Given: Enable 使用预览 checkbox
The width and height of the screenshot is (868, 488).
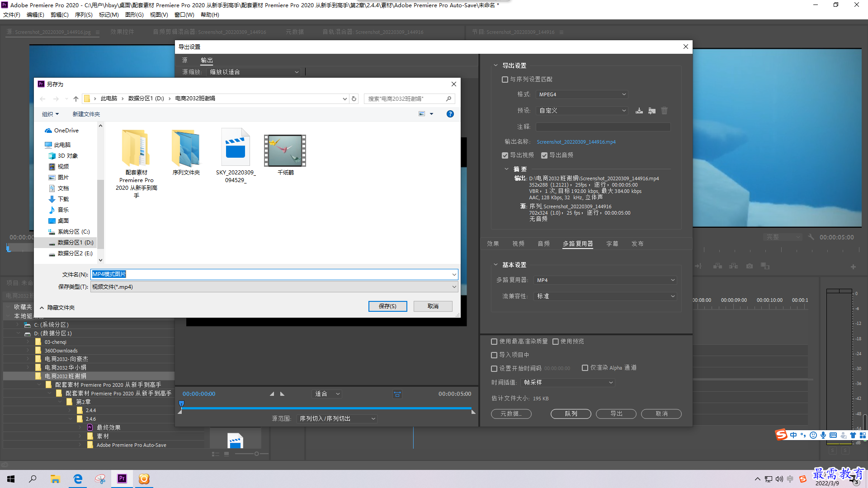Looking at the screenshot, I should (x=556, y=342).
